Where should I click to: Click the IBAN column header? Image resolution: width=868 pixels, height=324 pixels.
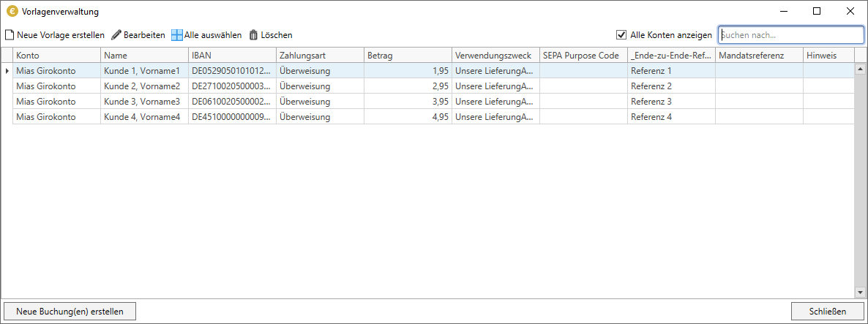pyautogui.click(x=232, y=56)
